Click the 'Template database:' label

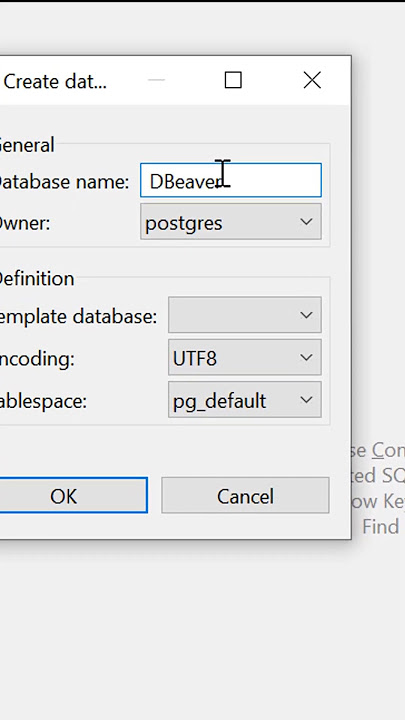(x=77, y=316)
